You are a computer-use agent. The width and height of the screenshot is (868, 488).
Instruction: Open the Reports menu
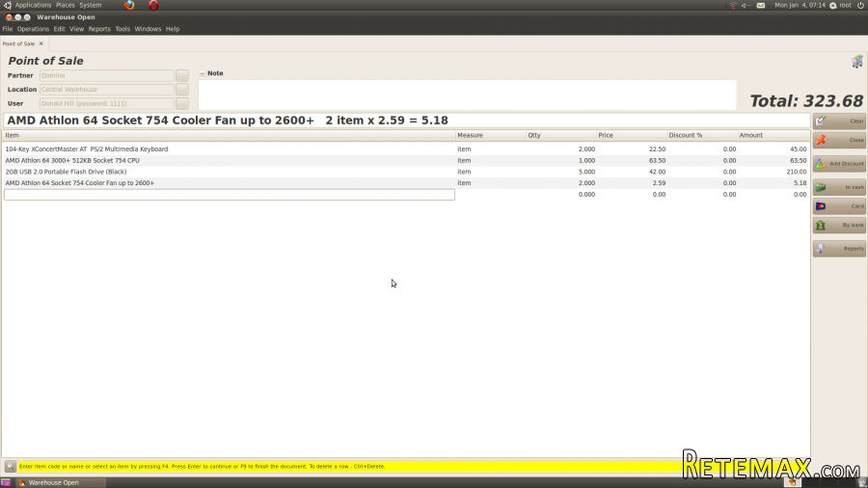point(99,29)
